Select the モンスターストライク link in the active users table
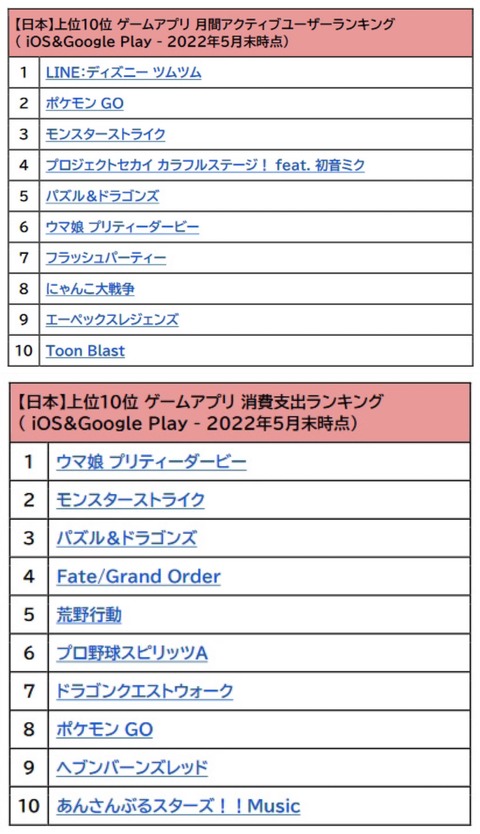This screenshot has width=480, height=834. coord(105,134)
